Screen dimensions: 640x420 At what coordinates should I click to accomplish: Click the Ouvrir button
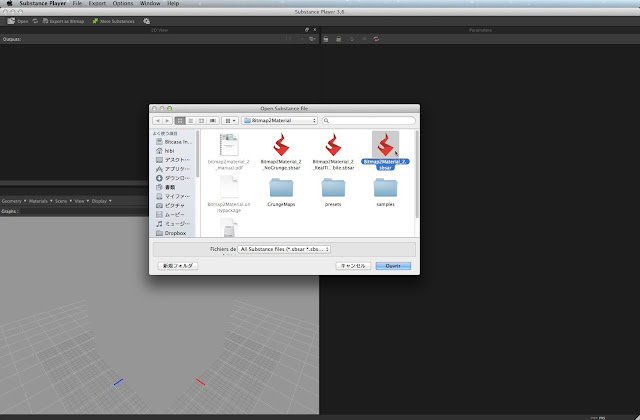point(393,266)
